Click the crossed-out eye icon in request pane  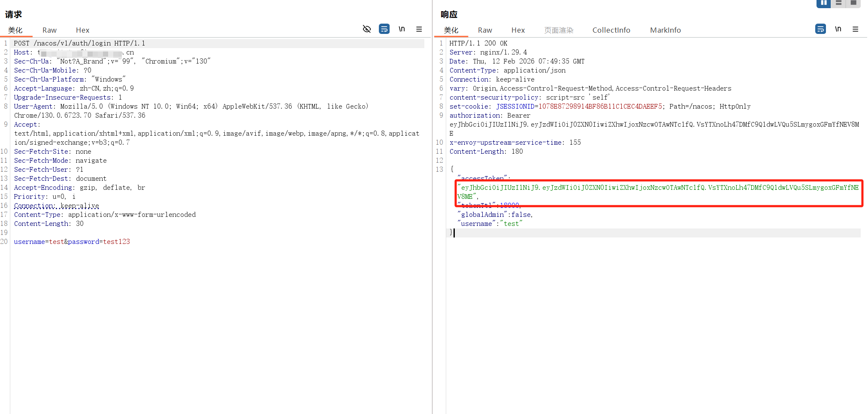tap(366, 29)
